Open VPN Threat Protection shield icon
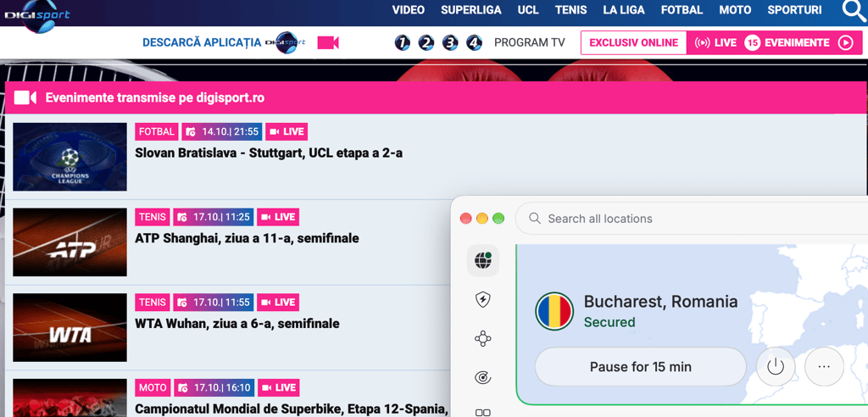 point(482,300)
